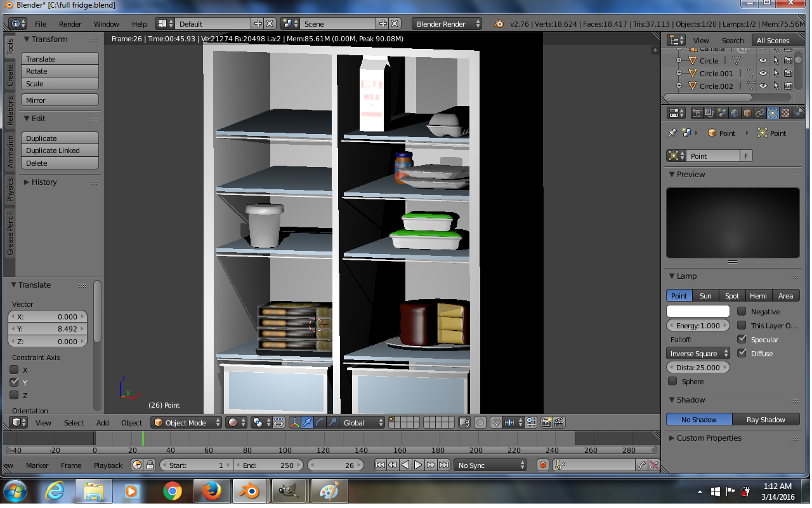Open the Inverse Square falloff dropdown

click(698, 353)
